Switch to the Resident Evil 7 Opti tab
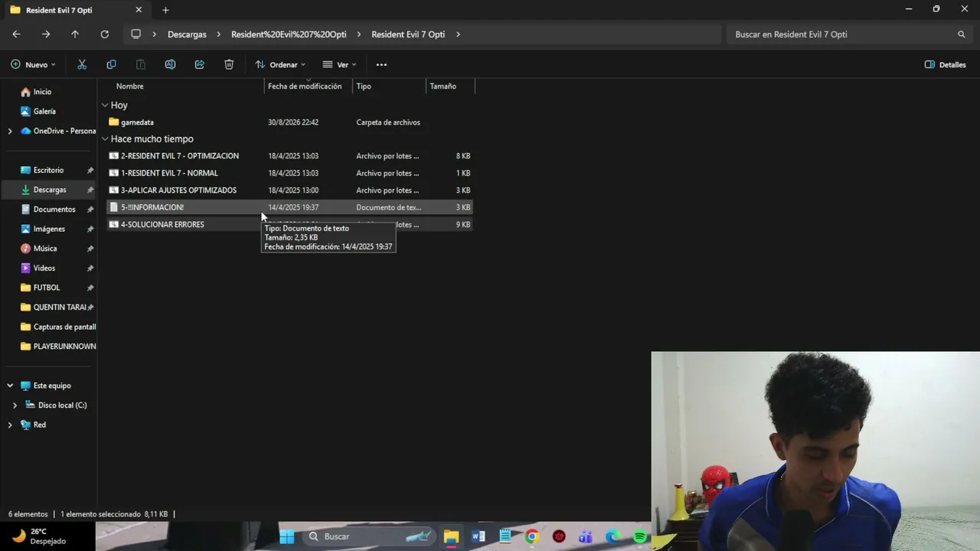The width and height of the screenshot is (980, 551). point(76,11)
